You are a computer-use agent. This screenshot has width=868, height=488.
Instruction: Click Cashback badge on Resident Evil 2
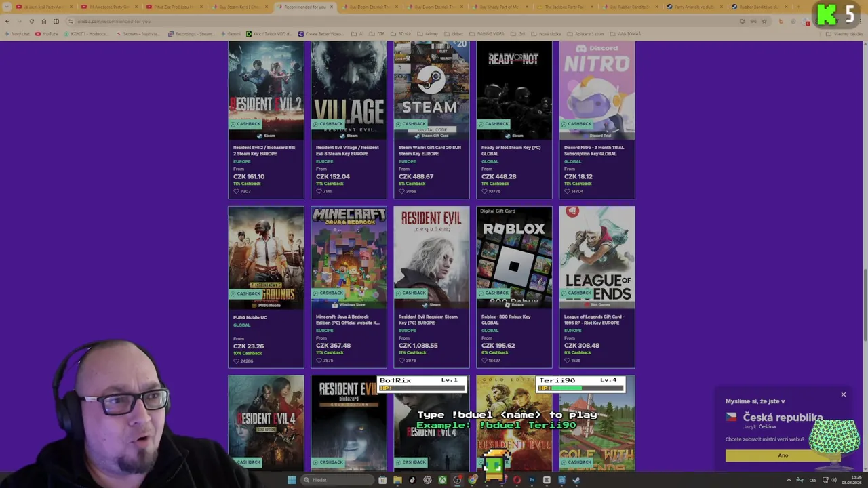(x=245, y=124)
